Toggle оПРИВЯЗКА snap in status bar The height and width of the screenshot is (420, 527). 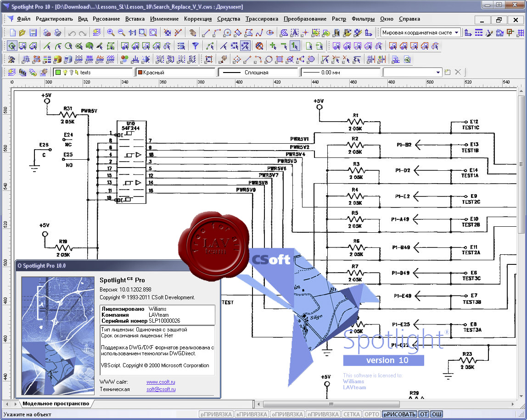click(x=287, y=414)
